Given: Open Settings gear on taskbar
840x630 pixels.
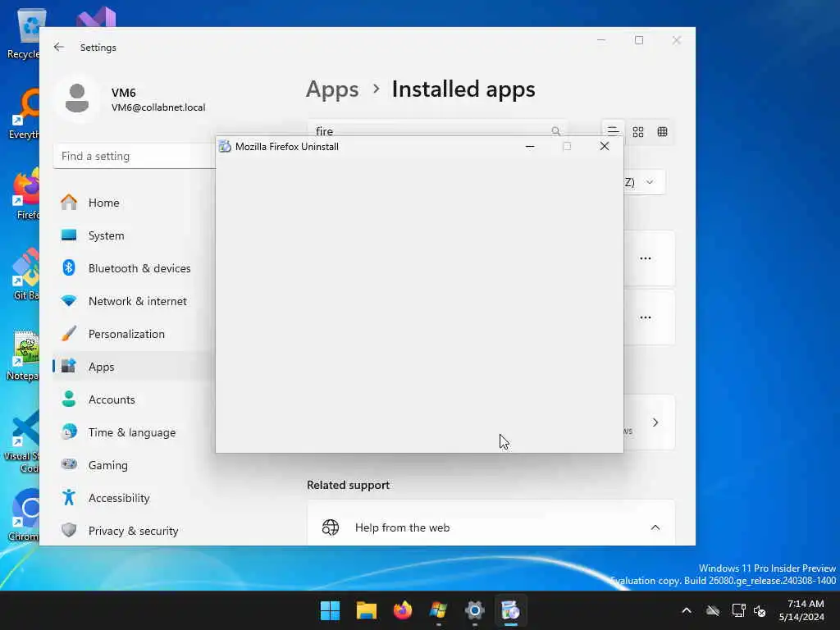Looking at the screenshot, I should point(475,610).
